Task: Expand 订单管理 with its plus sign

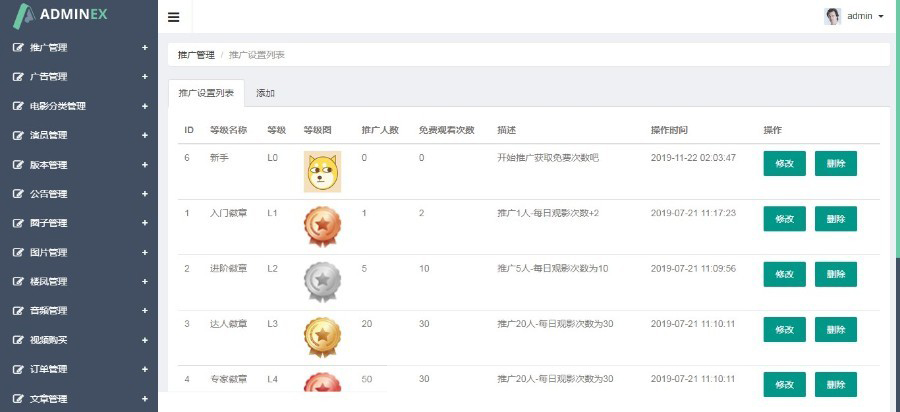Action: tap(145, 369)
